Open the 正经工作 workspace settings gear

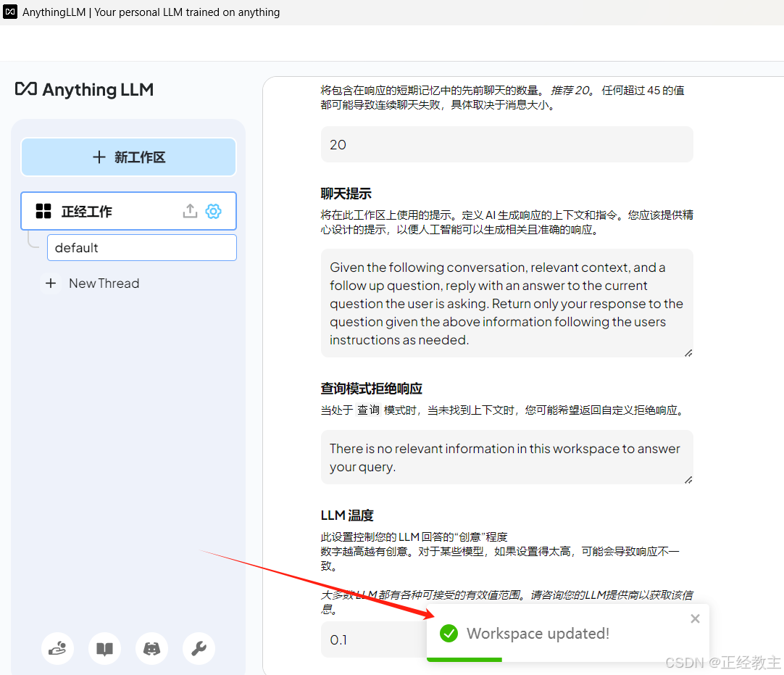point(214,211)
